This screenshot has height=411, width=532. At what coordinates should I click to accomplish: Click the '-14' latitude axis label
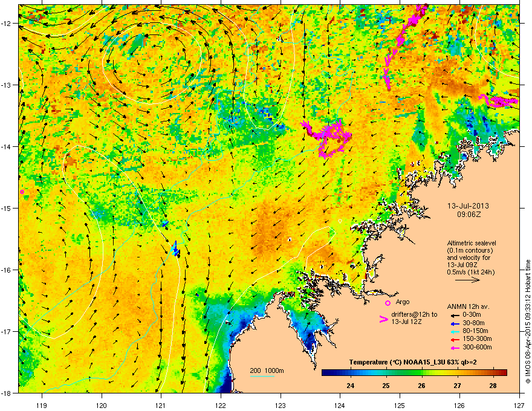pos(6,147)
